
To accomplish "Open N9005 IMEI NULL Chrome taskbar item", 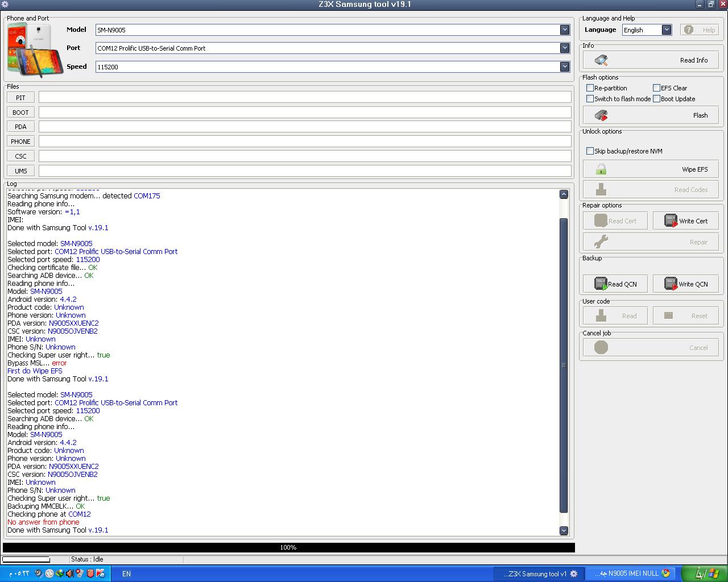I will point(629,573).
